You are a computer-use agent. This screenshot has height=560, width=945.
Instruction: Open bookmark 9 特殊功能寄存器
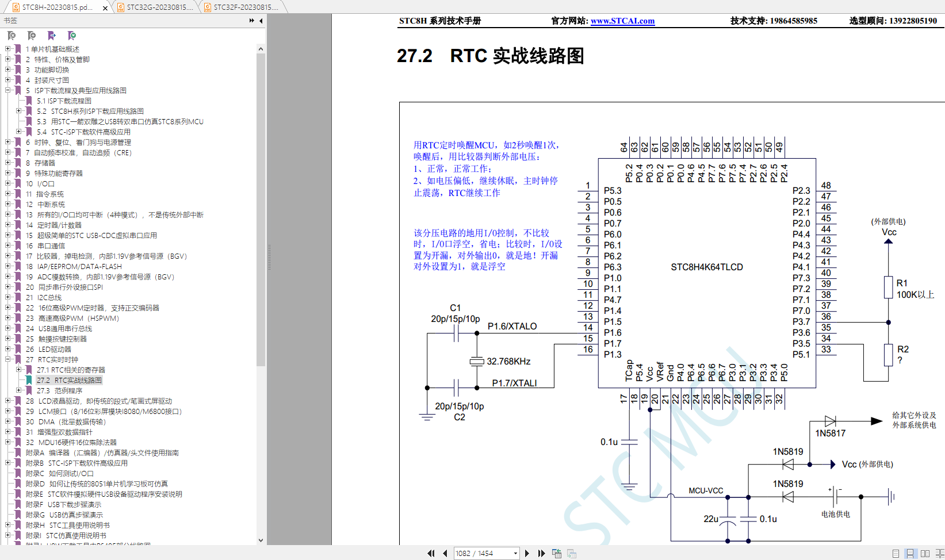click(x=54, y=173)
